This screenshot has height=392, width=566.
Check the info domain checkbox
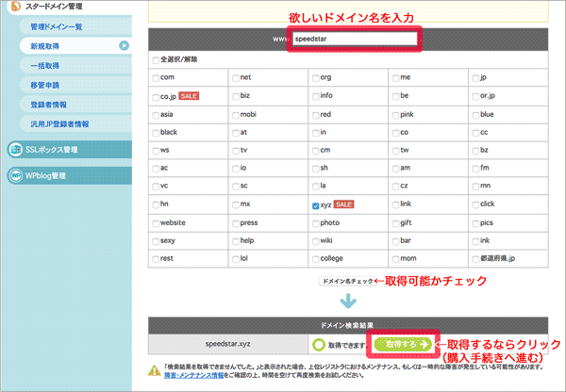coord(315,96)
